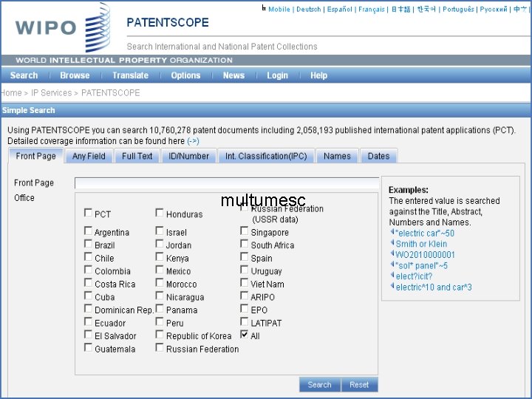Go to IP Services breadcrumb

tap(51, 92)
